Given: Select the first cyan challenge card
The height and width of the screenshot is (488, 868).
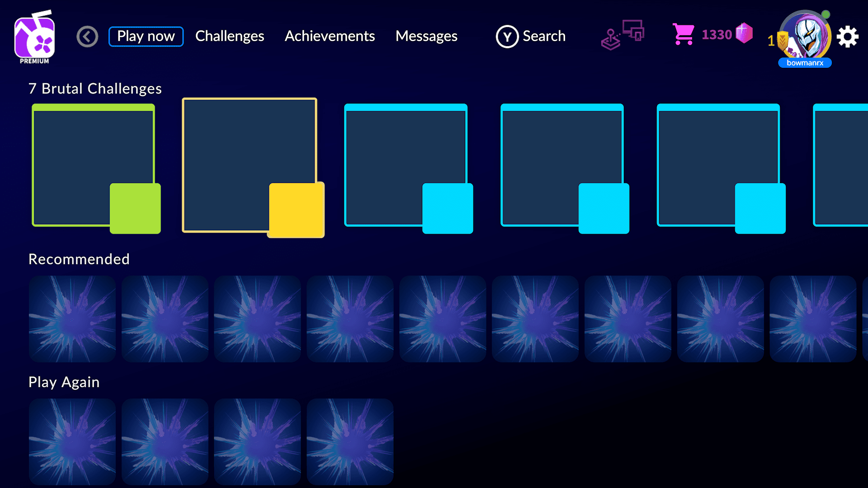Looking at the screenshot, I should (x=406, y=165).
